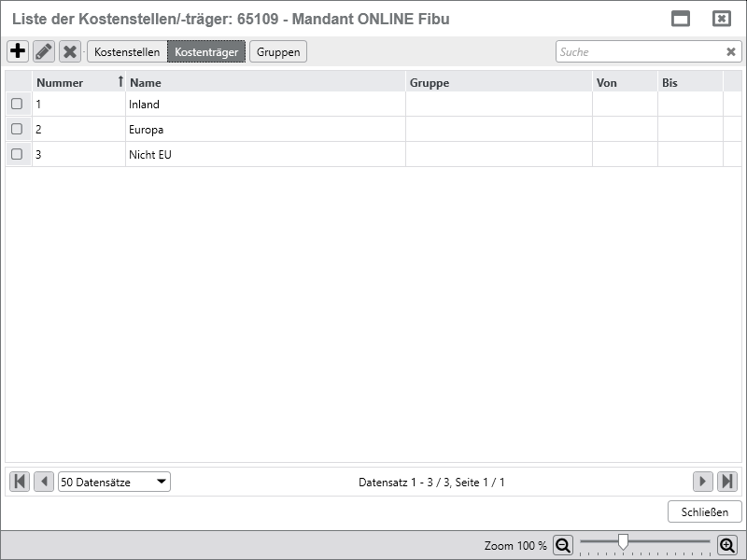Click the Name column header
The height and width of the screenshot is (560, 747).
pos(265,83)
